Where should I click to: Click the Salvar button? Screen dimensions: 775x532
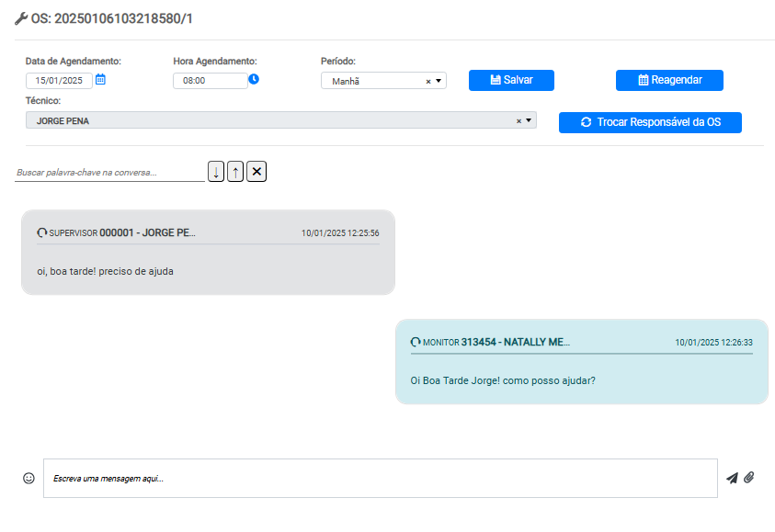[x=511, y=80]
